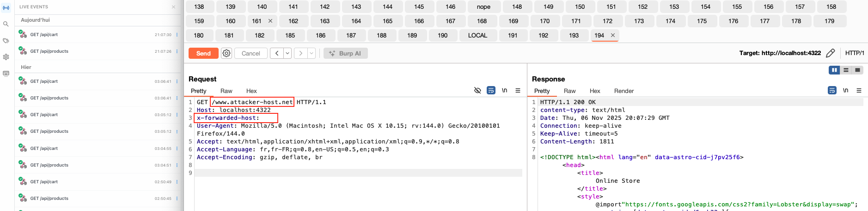Image resolution: width=868 pixels, height=211 pixels.
Task: Click the orange Send button
Action: click(203, 53)
